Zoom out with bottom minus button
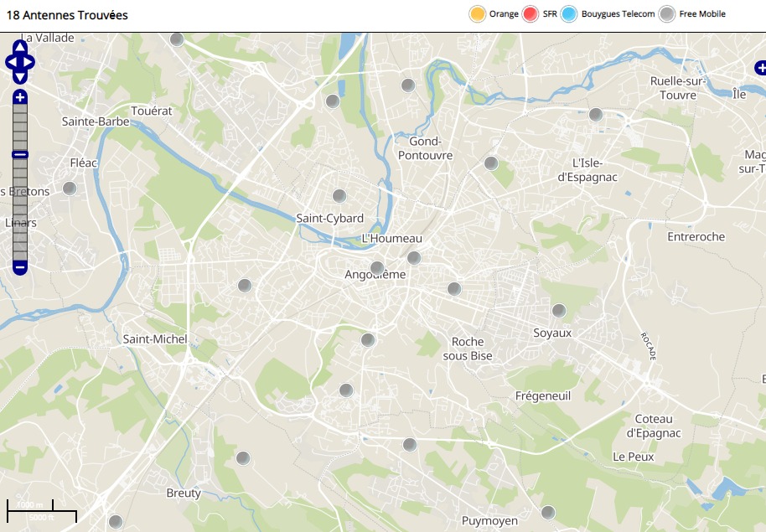 (20, 267)
